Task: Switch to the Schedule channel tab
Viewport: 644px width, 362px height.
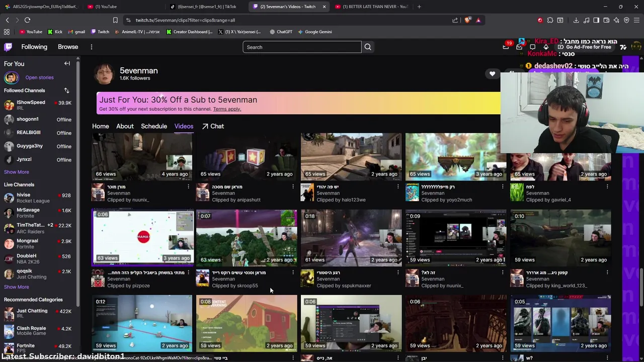Action: click(154, 126)
